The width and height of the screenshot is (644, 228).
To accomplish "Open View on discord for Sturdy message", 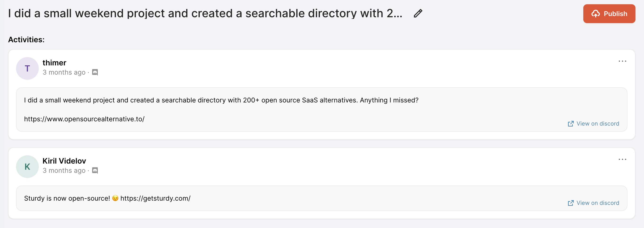I will click(x=597, y=203).
